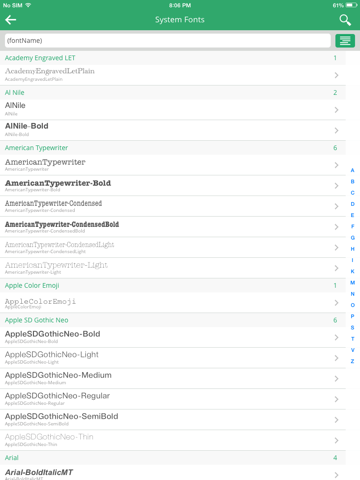The width and height of the screenshot is (360, 480).
Task: Jump to letter A in index
Action: [352, 170]
